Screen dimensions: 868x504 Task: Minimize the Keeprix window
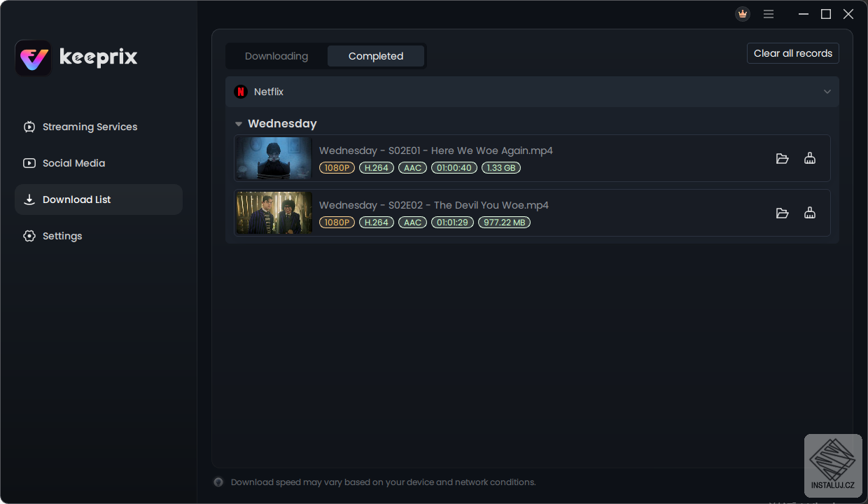[803, 14]
